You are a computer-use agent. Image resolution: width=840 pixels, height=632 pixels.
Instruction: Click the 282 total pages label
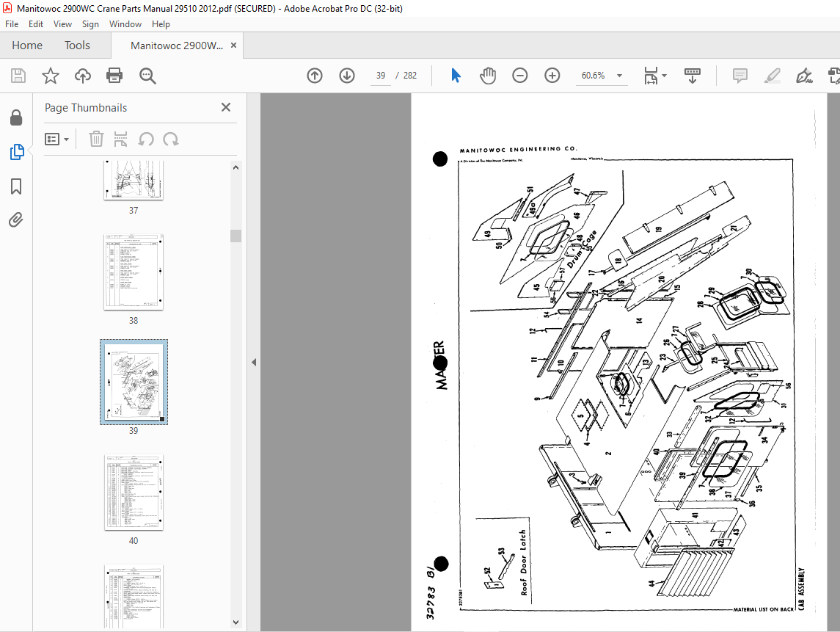(410, 76)
